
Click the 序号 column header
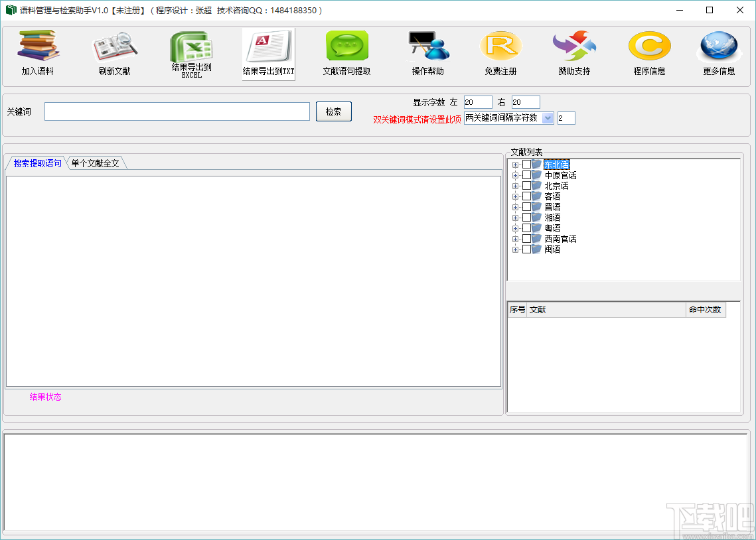[x=517, y=310]
